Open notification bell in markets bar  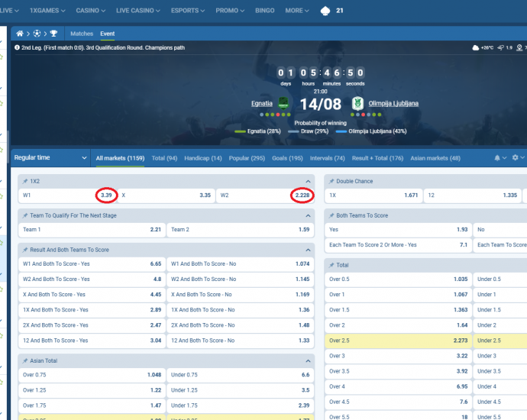[497, 158]
